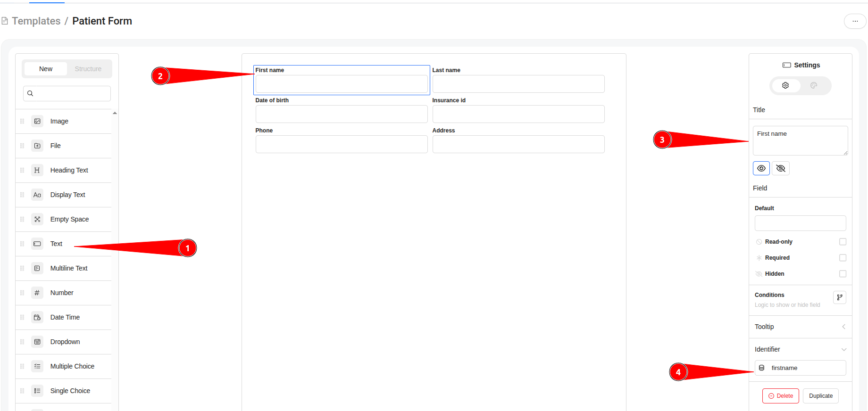Click the First name form input
Screen dimensions: 868x411
(342, 84)
